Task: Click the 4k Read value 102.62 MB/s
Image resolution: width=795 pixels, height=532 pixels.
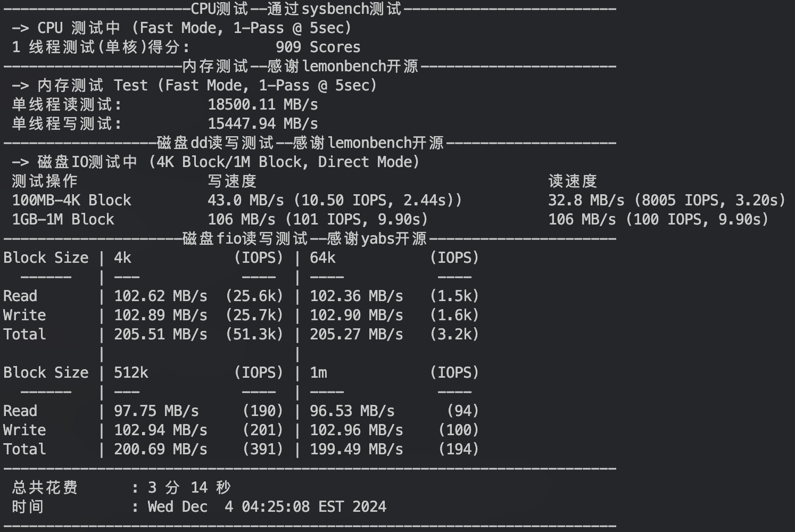Action: 160,296
